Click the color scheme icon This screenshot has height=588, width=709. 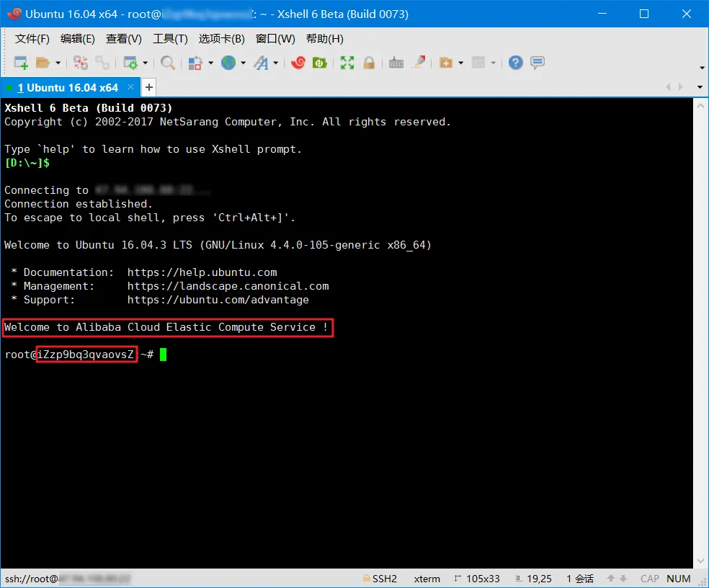click(x=195, y=63)
